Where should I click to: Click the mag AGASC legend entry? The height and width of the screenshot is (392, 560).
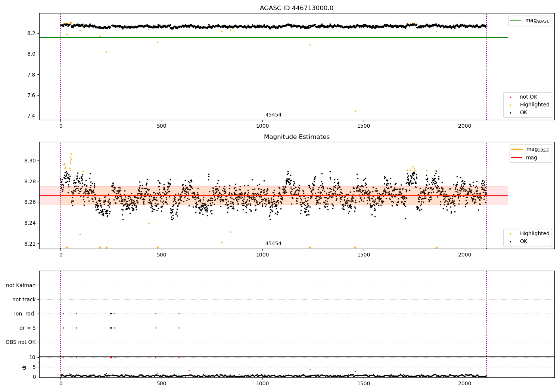[x=530, y=21]
